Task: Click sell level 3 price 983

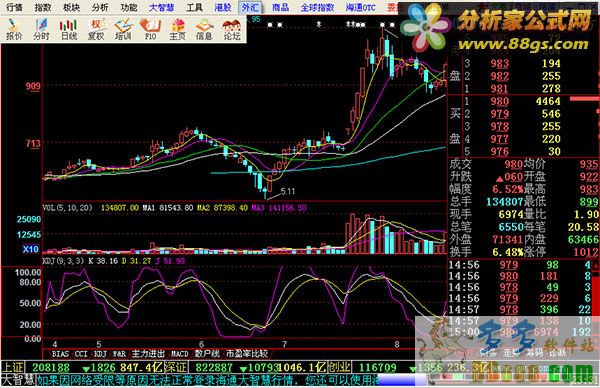Action: click(x=499, y=64)
